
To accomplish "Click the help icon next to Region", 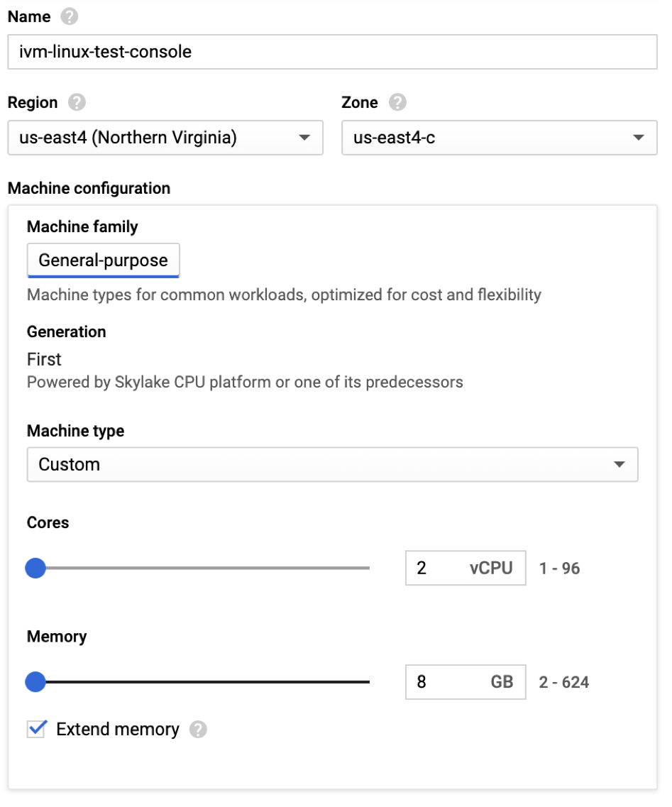I will click(x=77, y=102).
